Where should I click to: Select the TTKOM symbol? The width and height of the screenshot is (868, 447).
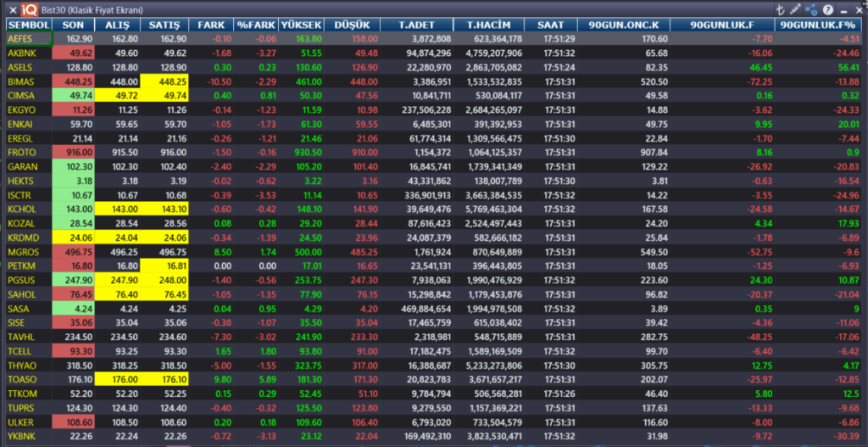pos(21,394)
